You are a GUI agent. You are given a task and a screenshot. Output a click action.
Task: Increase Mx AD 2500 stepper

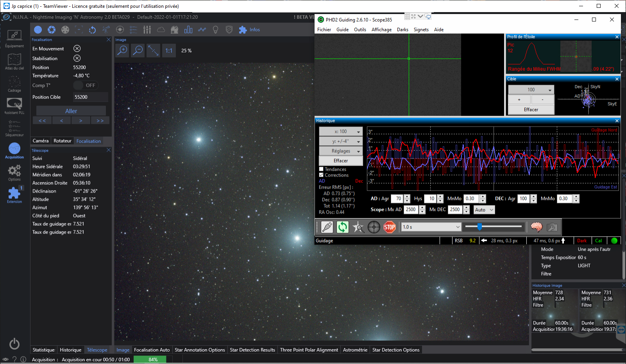(x=422, y=207)
